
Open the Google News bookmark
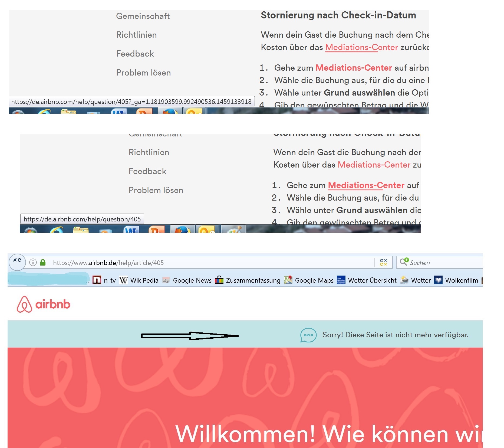point(187,280)
